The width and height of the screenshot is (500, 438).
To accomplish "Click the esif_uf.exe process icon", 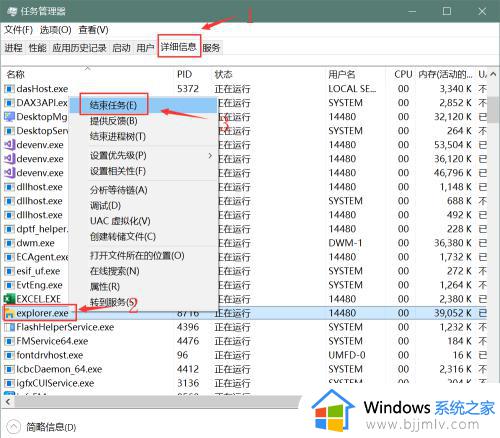I will pos(9,271).
